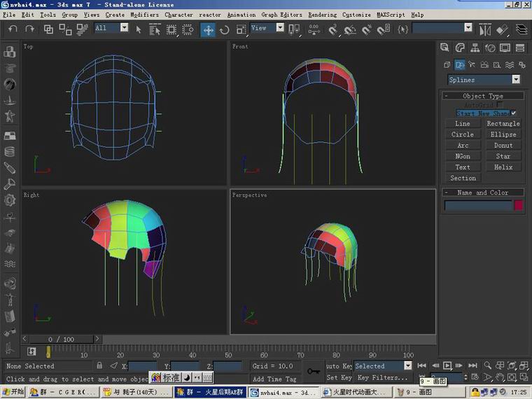The height and width of the screenshot is (399, 532).
Task: Open Select by Name list tool
Action: pyautogui.click(x=155, y=30)
